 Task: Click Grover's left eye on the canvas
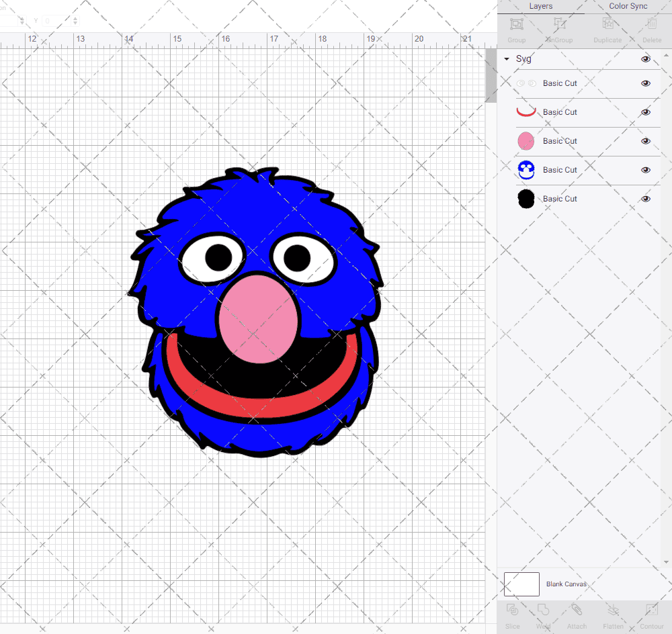[212, 259]
